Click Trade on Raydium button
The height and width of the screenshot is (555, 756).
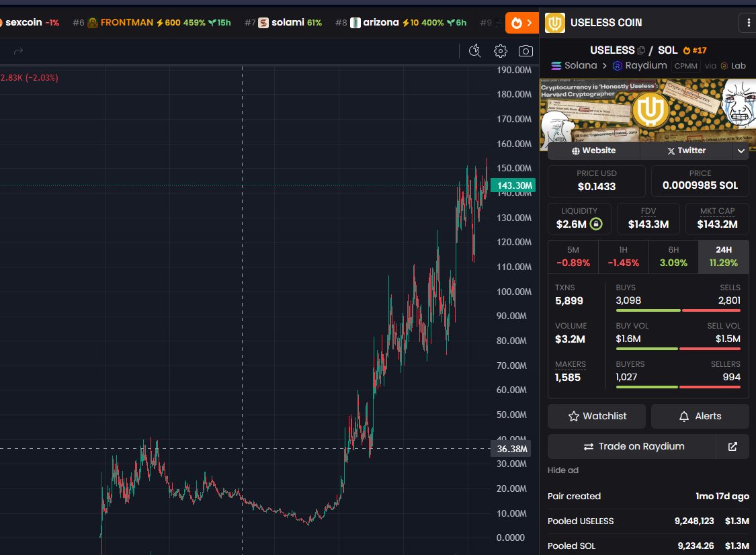click(632, 447)
